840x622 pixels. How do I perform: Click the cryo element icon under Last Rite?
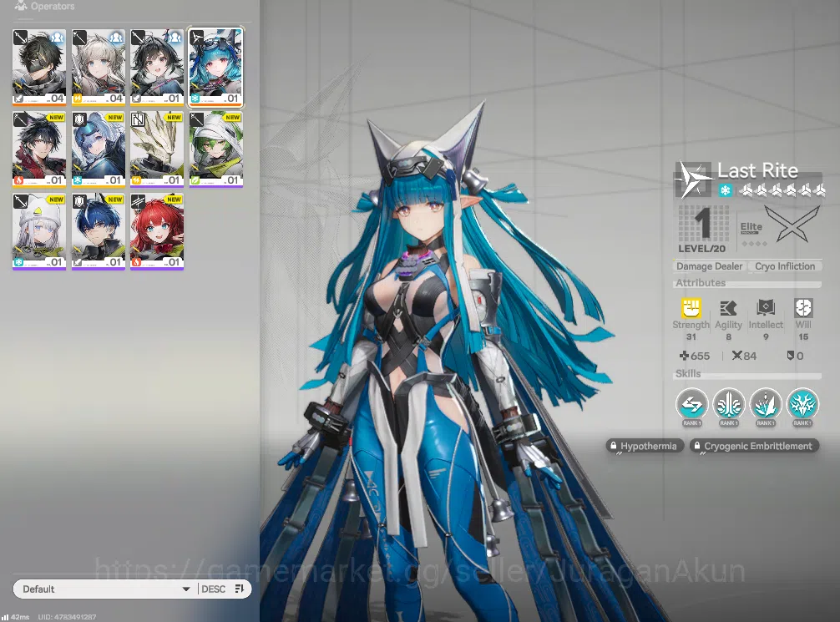click(x=725, y=190)
